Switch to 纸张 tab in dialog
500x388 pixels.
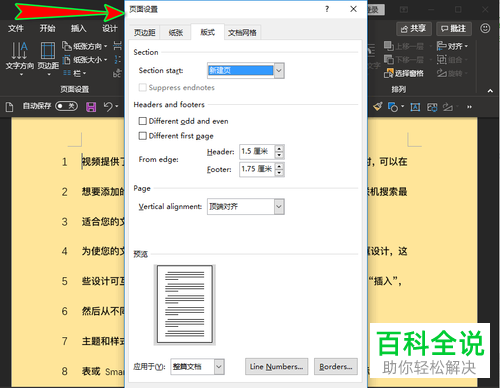click(175, 32)
